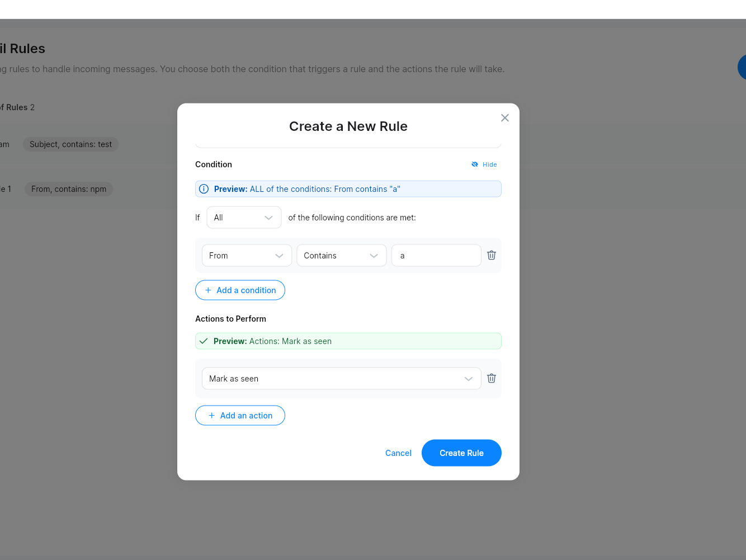Click 'Subject, contains: test' rule tag
Image resolution: width=746 pixels, height=560 pixels.
70,144
